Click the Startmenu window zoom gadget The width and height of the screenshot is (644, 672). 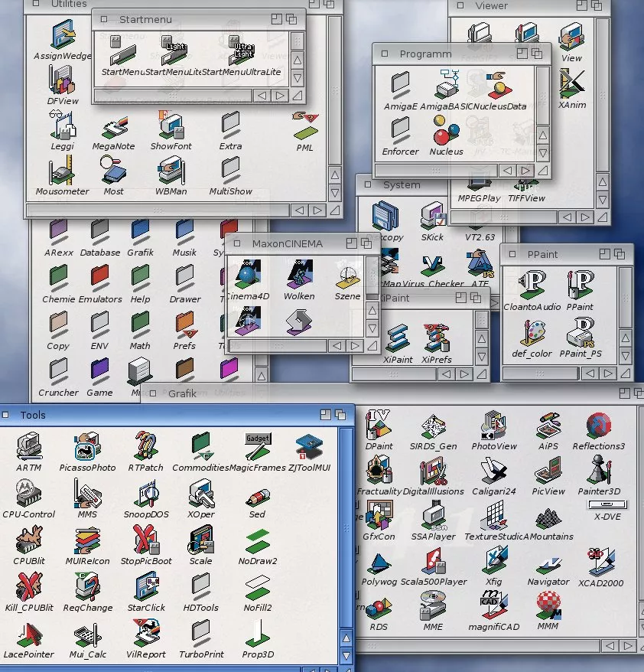tap(276, 19)
